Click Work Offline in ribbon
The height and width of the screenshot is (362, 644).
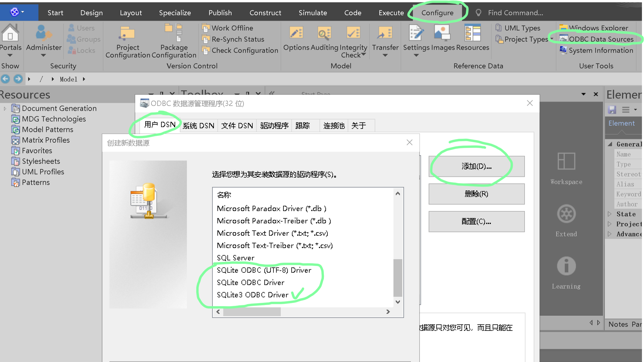[228, 28]
